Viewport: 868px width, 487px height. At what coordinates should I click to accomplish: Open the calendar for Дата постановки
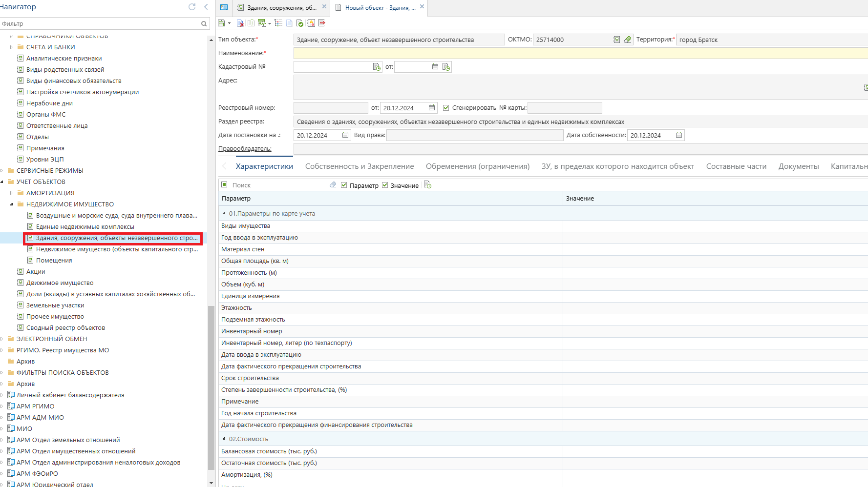345,135
